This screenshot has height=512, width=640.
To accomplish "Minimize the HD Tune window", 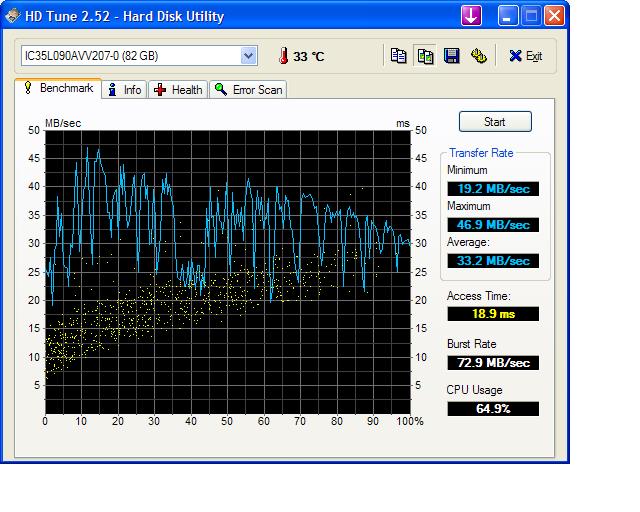I will point(507,16).
